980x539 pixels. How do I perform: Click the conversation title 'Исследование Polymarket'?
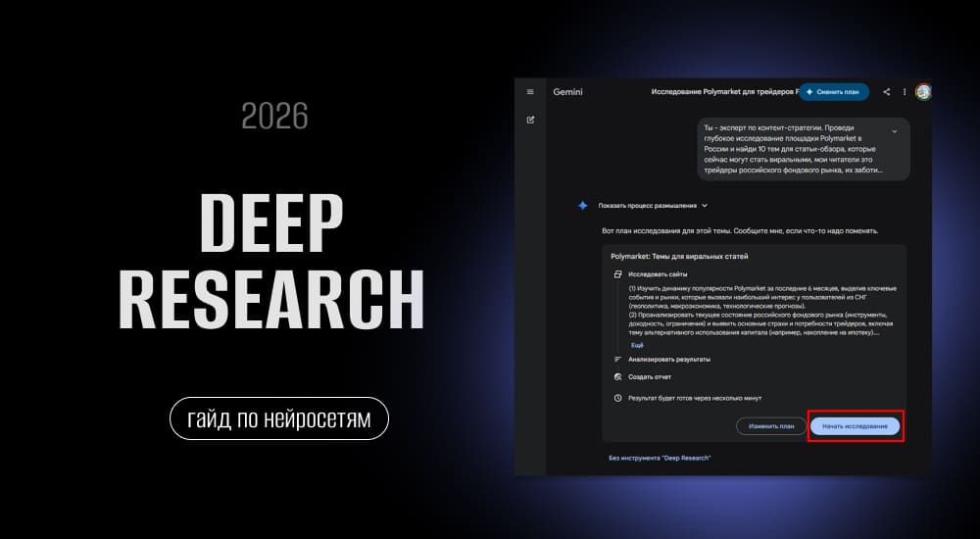[723, 92]
